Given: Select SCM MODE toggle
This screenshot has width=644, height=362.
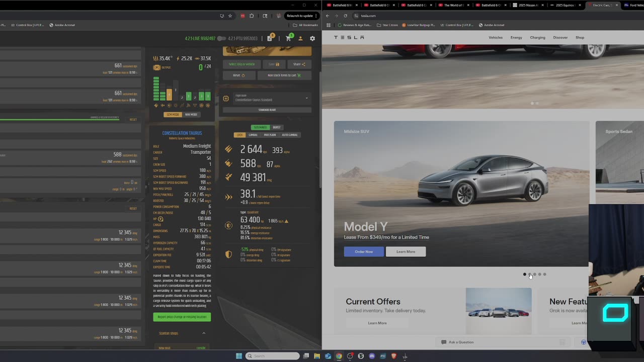Looking at the screenshot, I should pos(173,115).
